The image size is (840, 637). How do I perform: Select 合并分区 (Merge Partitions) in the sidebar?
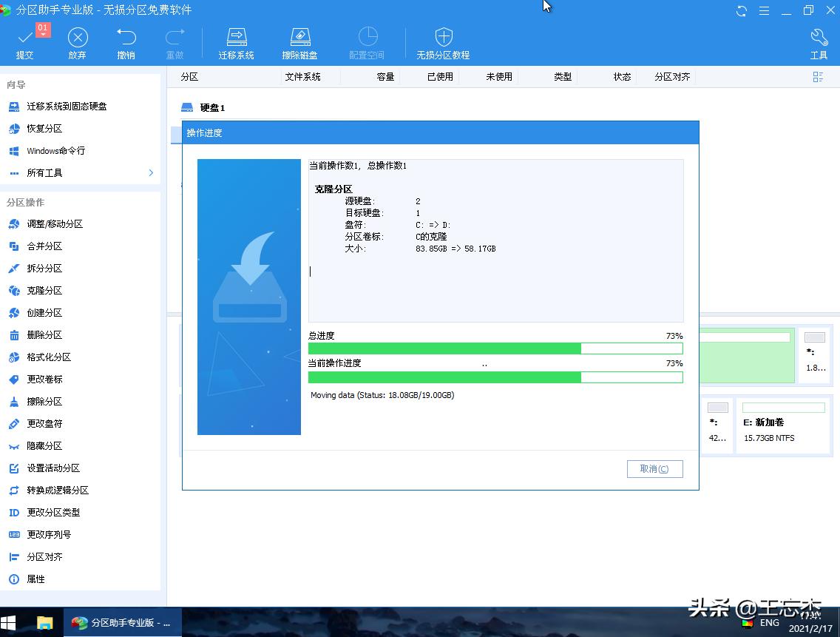pos(44,246)
